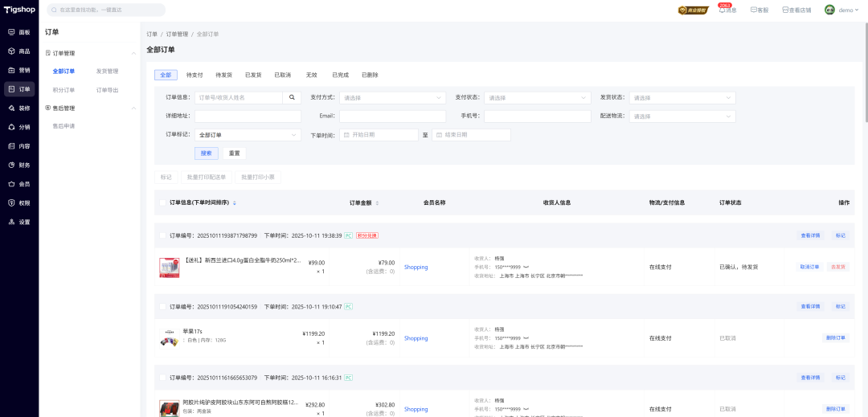Click the demo user avatar
Viewport: 868px width, 417px height.
point(829,10)
